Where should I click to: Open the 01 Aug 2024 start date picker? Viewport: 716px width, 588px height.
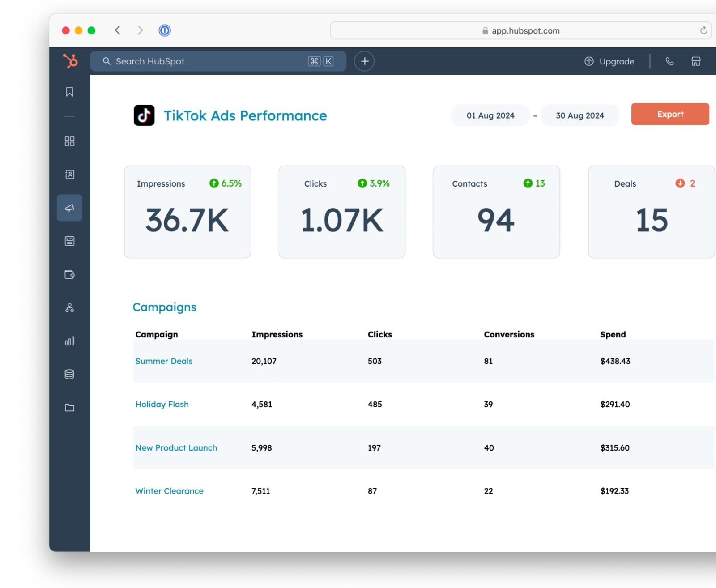(x=490, y=115)
